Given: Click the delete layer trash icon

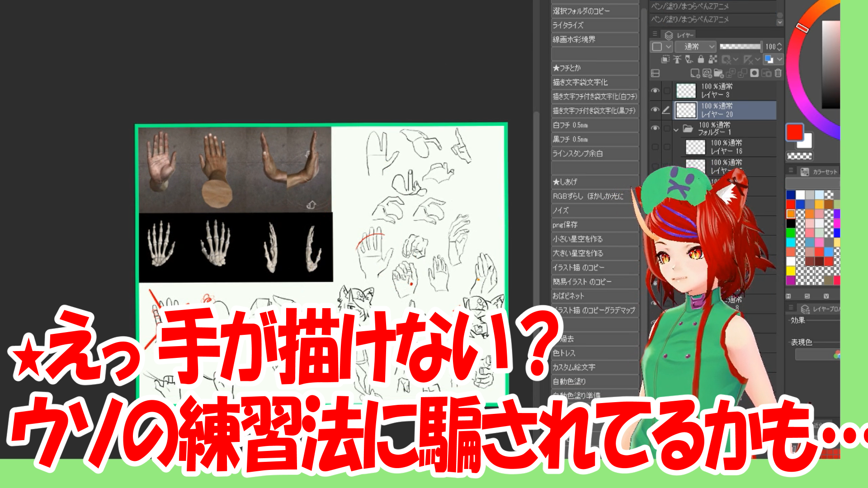Looking at the screenshot, I should point(778,73).
